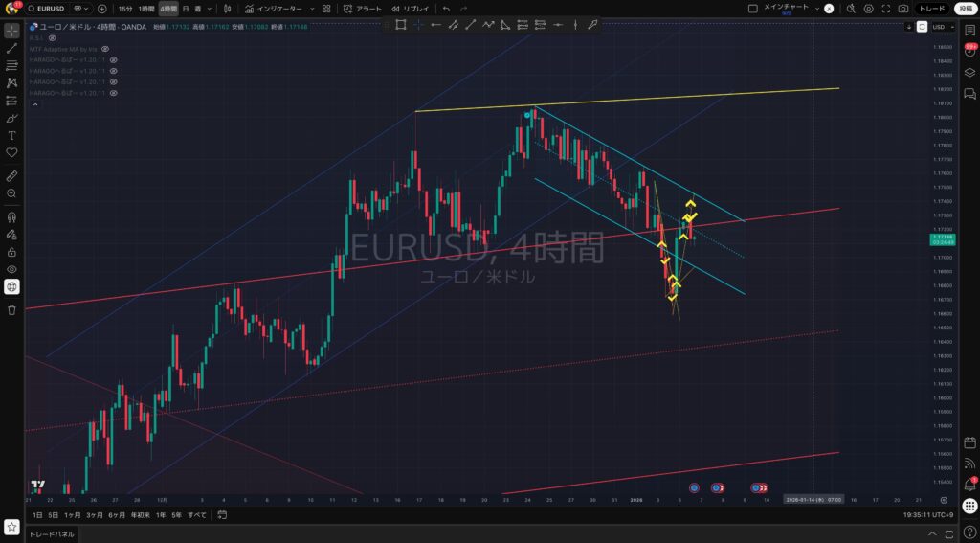Toggle hide all drawings eye icon
This screenshot has height=543, width=980.
click(11, 270)
